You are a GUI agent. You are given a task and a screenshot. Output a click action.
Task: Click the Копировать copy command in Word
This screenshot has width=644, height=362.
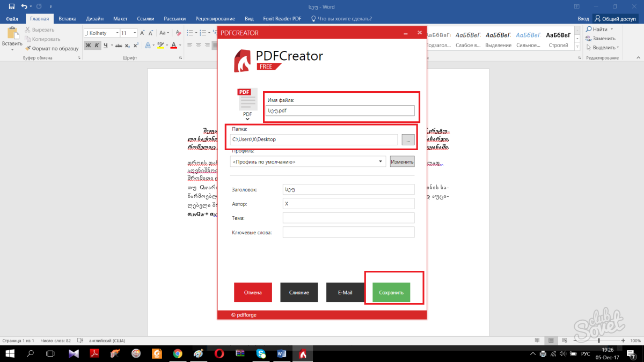pyautogui.click(x=42, y=39)
